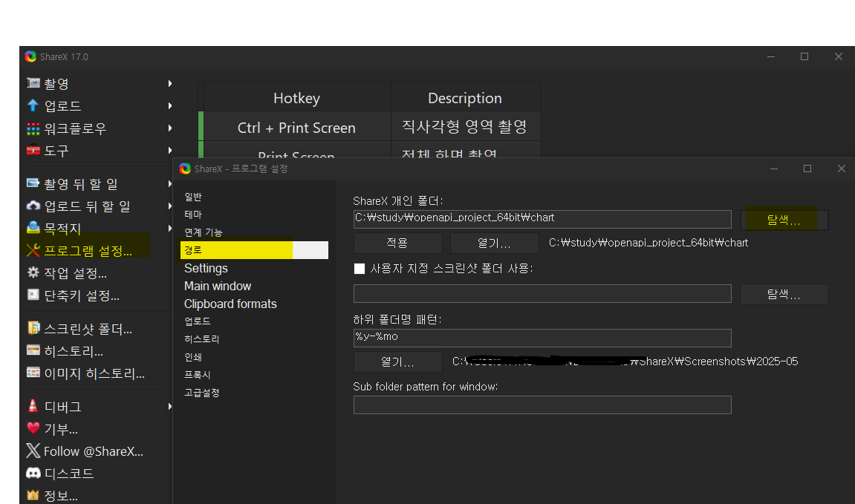This screenshot has height=504, width=855.
Task: Click the 촬영 뒤 할 일 icon
Action: coord(33,183)
